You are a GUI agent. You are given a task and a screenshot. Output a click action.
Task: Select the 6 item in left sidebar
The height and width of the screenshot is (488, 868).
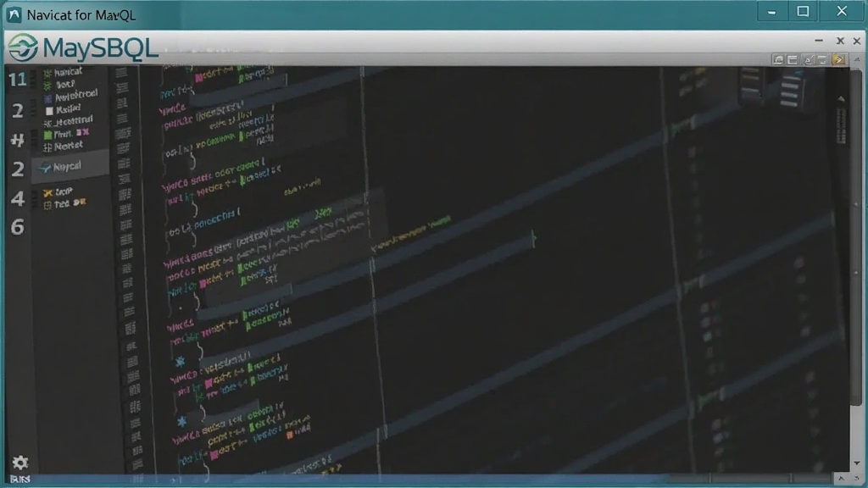point(17,227)
